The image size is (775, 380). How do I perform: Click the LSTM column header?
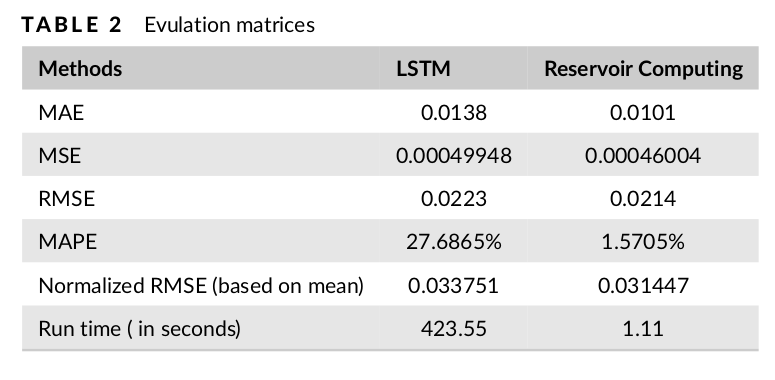(423, 68)
